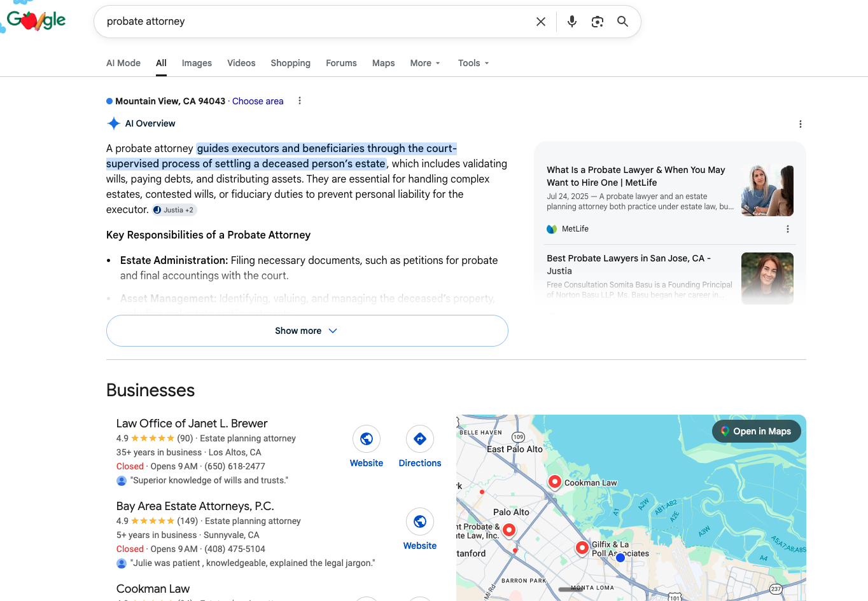Switch to AI Mode tab
868x601 pixels.
(123, 63)
